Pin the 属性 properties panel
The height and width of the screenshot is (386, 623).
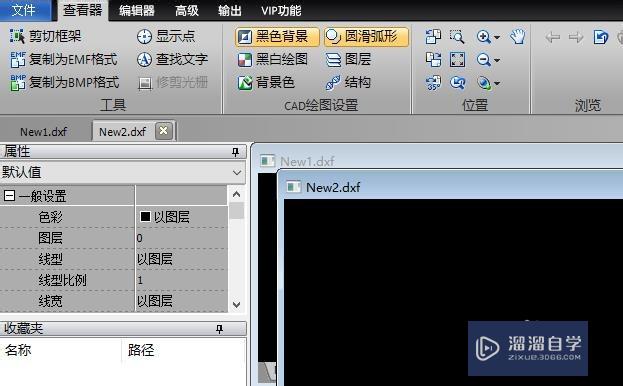[235, 152]
